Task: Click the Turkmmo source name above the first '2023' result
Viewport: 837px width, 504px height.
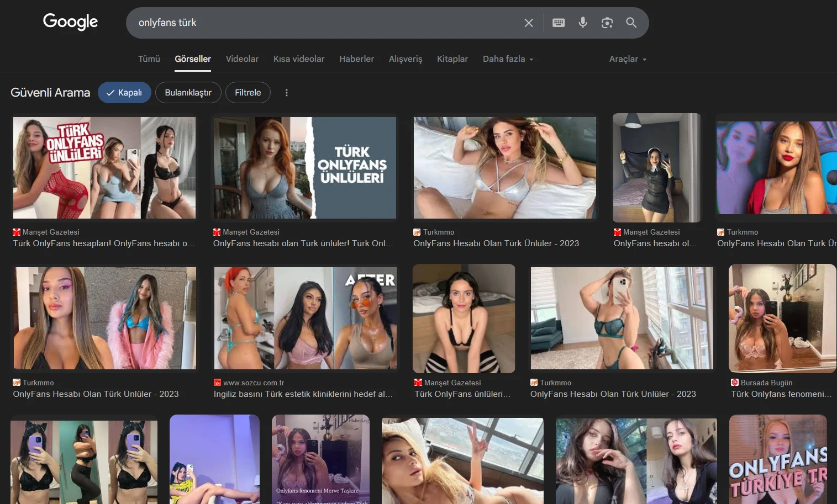Action: pos(439,232)
